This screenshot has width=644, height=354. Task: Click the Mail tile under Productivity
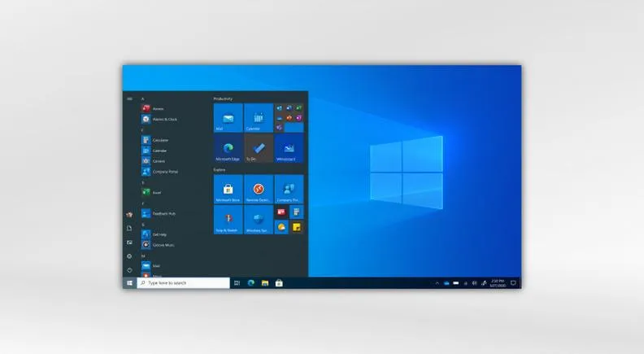[228, 117]
